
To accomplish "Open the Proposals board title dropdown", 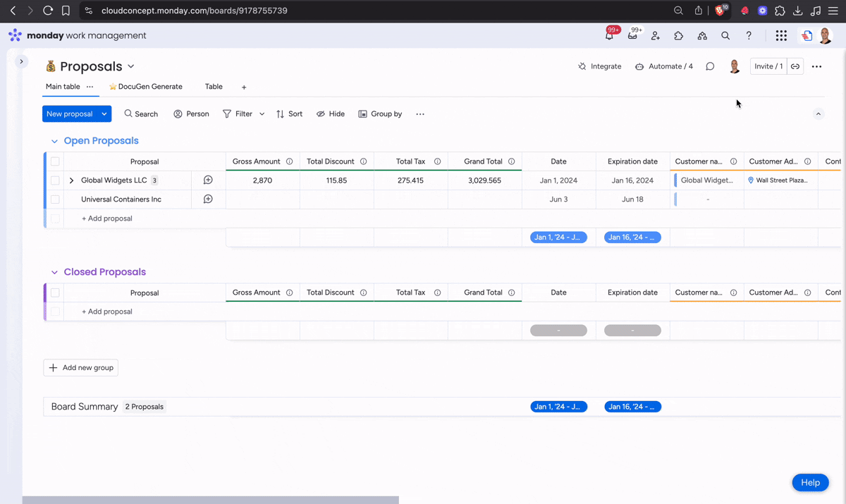I will click(x=130, y=66).
